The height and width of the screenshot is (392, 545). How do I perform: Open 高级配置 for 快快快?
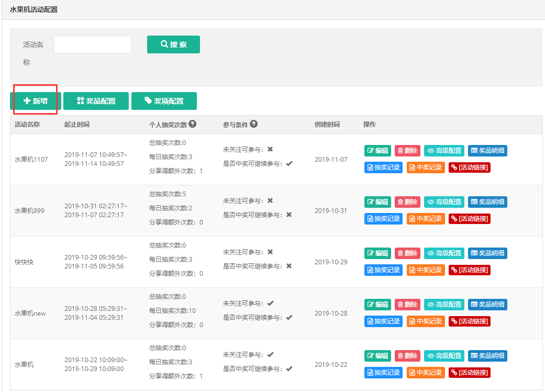pyautogui.click(x=444, y=253)
